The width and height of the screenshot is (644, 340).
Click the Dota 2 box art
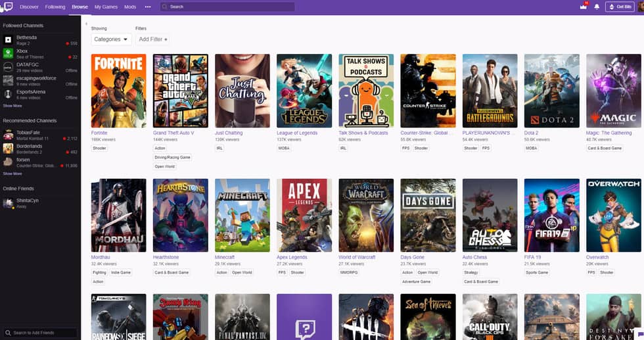pos(552,91)
